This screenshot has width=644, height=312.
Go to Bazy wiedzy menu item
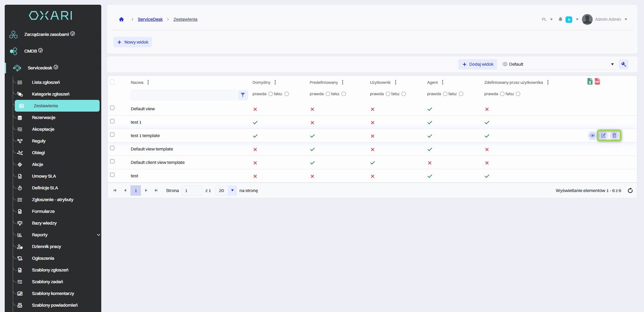pos(44,223)
